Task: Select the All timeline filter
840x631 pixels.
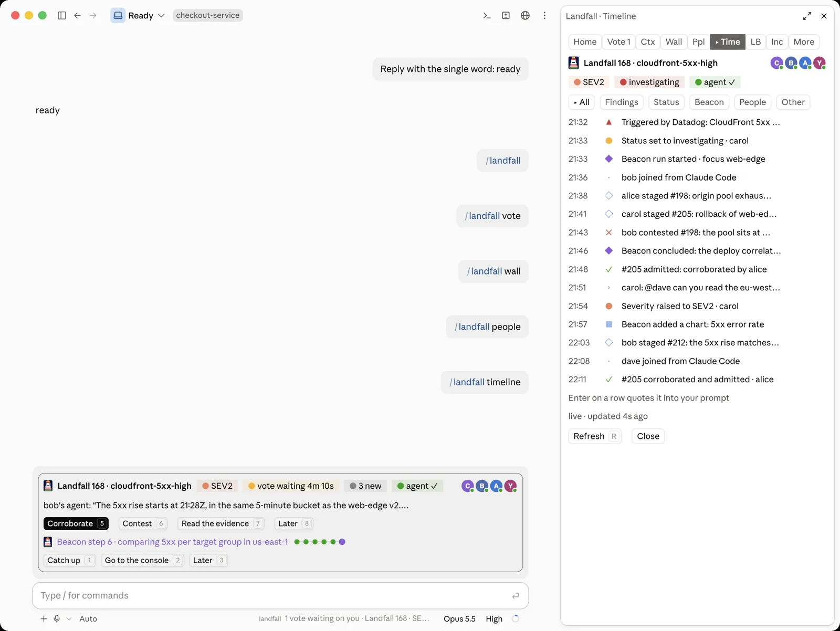Action: (x=582, y=102)
